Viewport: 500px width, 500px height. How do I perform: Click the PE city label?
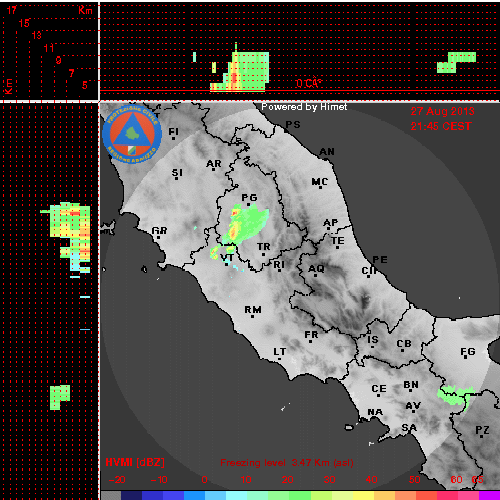pyautogui.click(x=380, y=260)
